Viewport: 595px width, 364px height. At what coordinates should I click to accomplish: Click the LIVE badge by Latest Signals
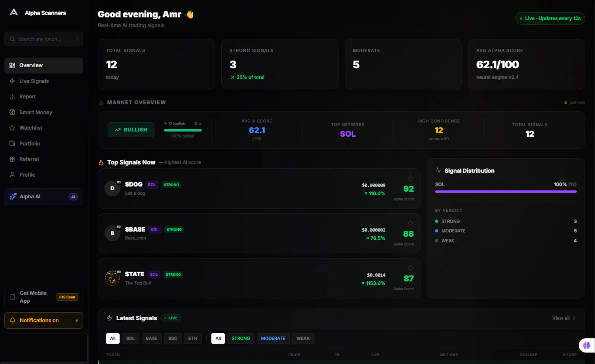pyautogui.click(x=171, y=318)
